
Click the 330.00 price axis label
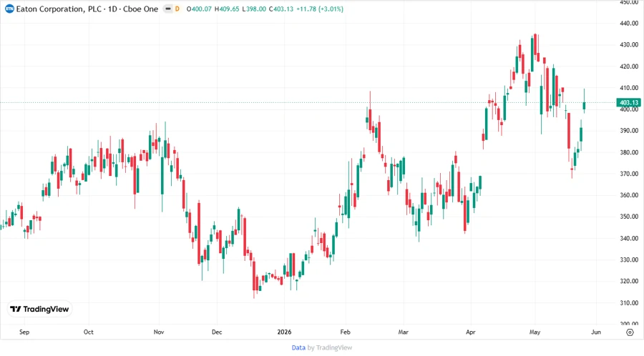point(629,259)
